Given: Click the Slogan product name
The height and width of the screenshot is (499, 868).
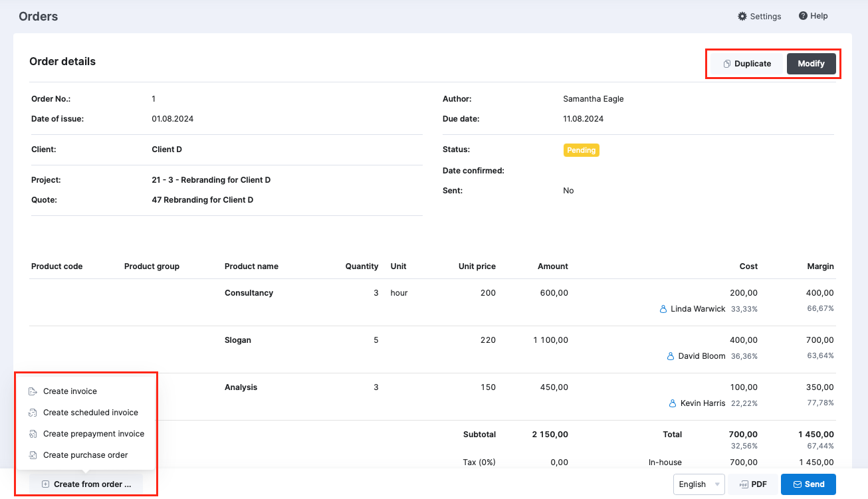Looking at the screenshot, I should (238, 340).
